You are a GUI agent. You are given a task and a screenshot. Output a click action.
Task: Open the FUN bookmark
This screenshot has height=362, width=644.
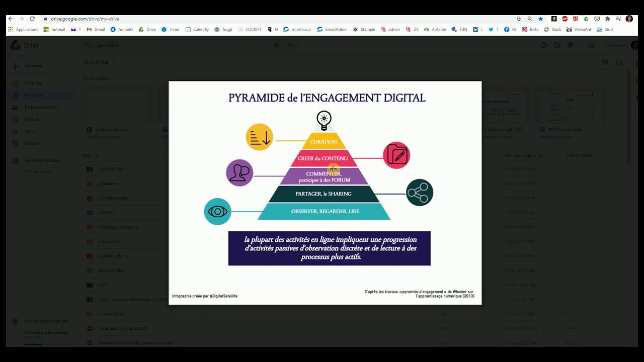coord(459,30)
